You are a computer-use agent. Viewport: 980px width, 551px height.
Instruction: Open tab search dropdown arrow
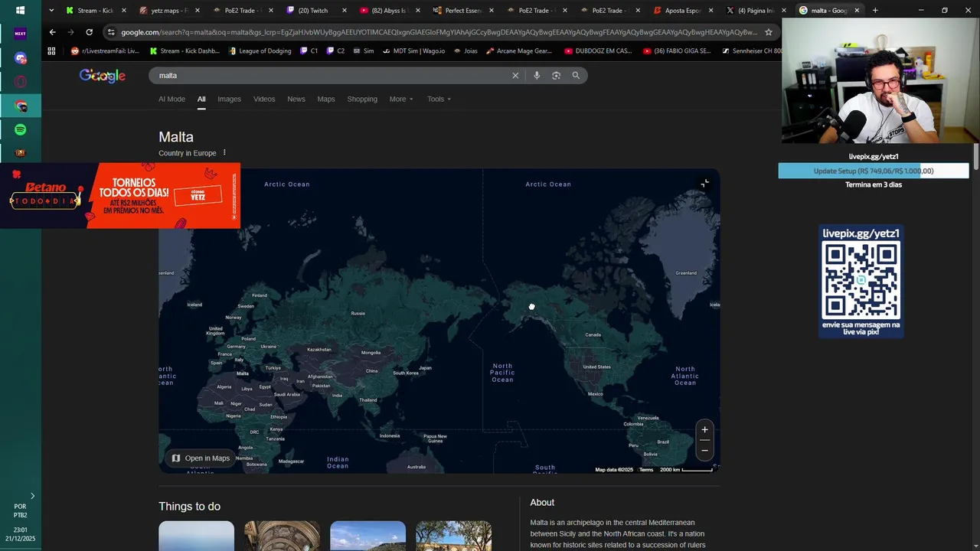(x=51, y=11)
